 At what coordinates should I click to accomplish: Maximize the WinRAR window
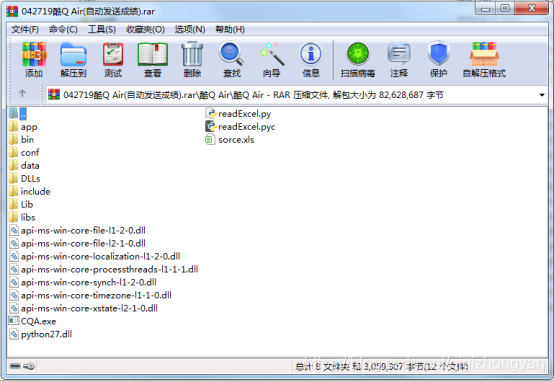pyautogui.click(x=505, y=8)
